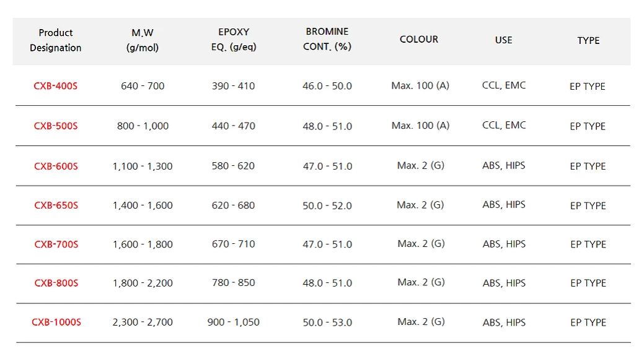
Task: Click the USE column header
Action: click(503, 40)
